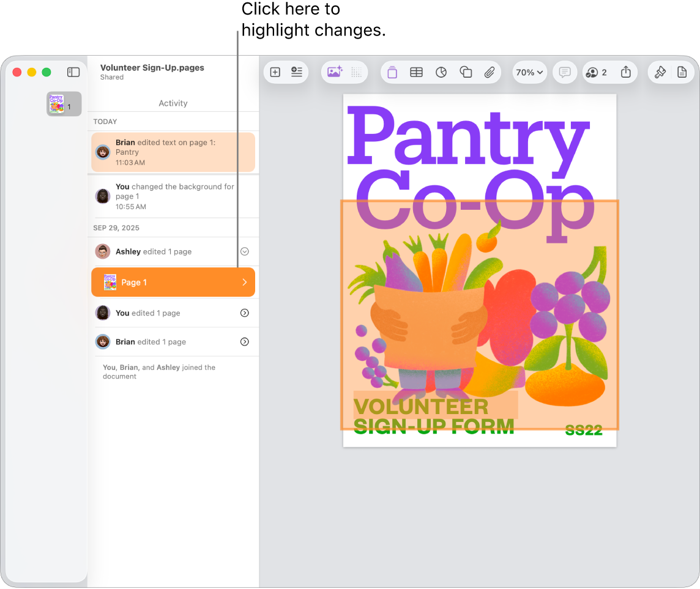
Task: Select the highlighted Page 1 entry
Action: click(173, 282)
